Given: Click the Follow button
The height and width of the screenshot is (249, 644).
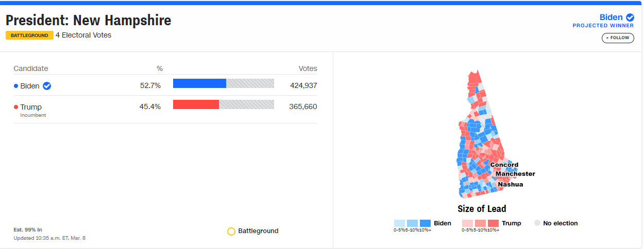Looking at the screenshot, I should [x=618, y=38].
